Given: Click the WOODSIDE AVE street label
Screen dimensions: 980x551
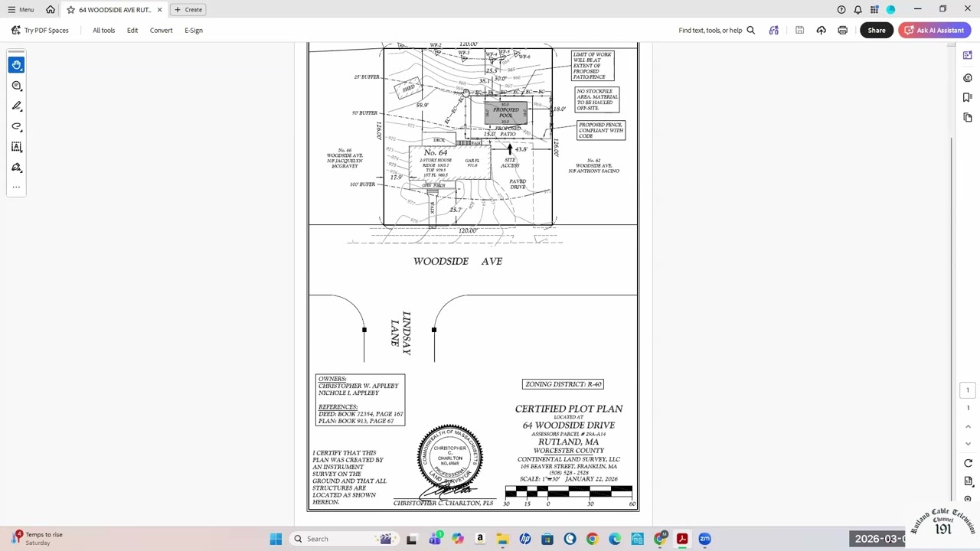Looking at the screenshot, I should (x=458, y=261).
